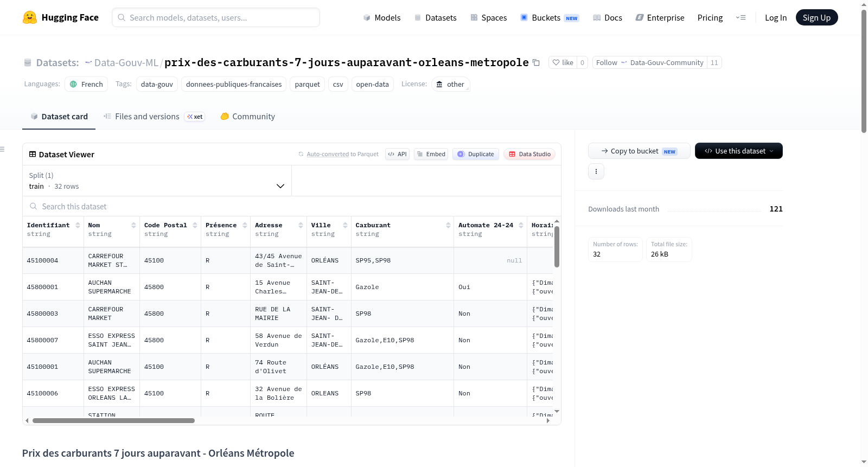Switch to the Community tab
This screenshot has width=868, height=467.
click(247, 117)
